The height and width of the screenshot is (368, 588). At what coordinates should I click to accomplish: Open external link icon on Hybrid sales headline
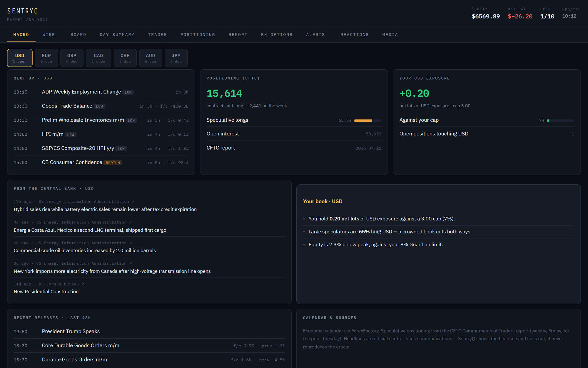pos(133,201)
